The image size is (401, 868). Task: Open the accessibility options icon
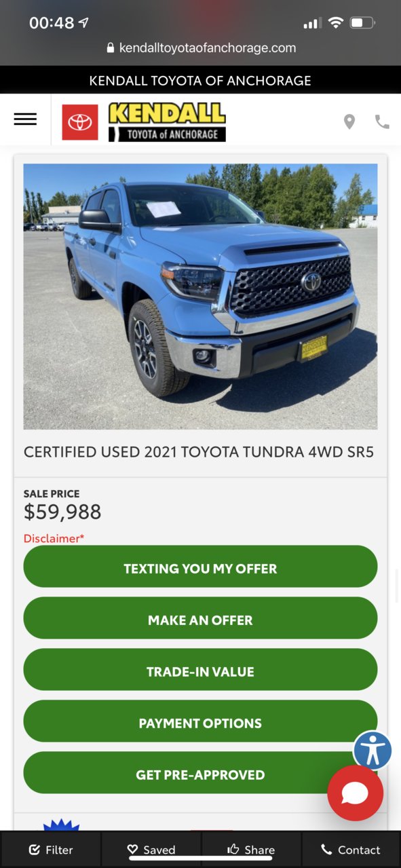point(373,751)
